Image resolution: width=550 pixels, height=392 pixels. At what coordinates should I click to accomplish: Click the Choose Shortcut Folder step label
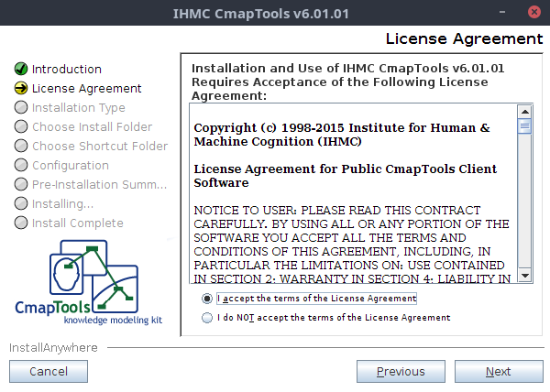[x=99, y=147]
